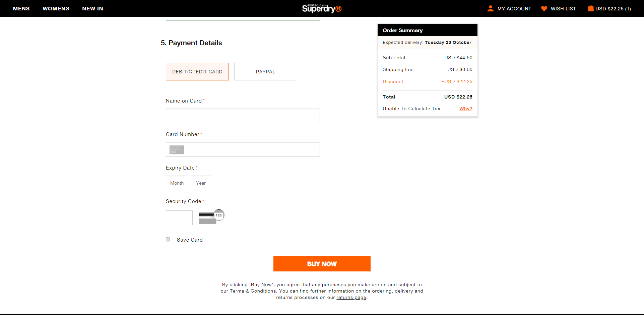Open the Terms & Conditions link
The image size is (644, 315).
click(253, 291)
